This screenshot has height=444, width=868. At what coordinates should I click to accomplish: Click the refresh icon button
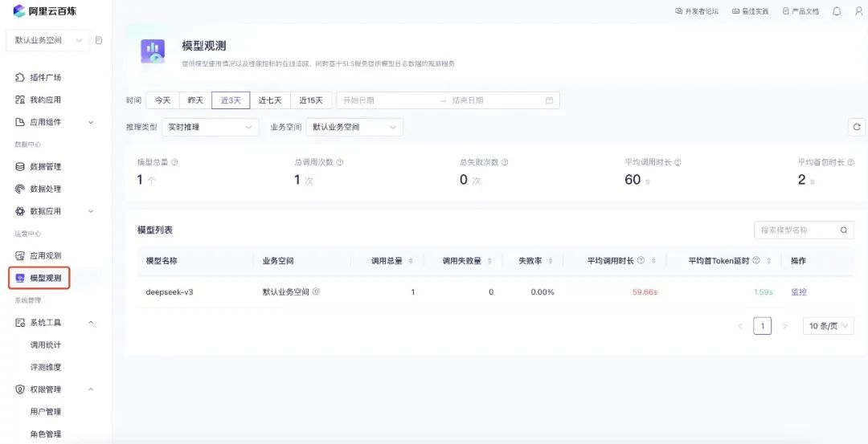[857, 127]
